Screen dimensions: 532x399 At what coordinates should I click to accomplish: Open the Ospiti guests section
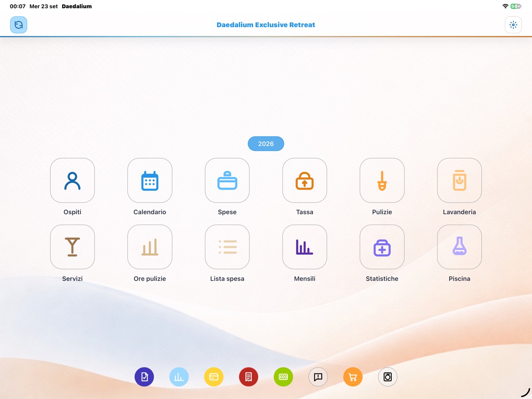pyautogui.click(x=72, y=181)
